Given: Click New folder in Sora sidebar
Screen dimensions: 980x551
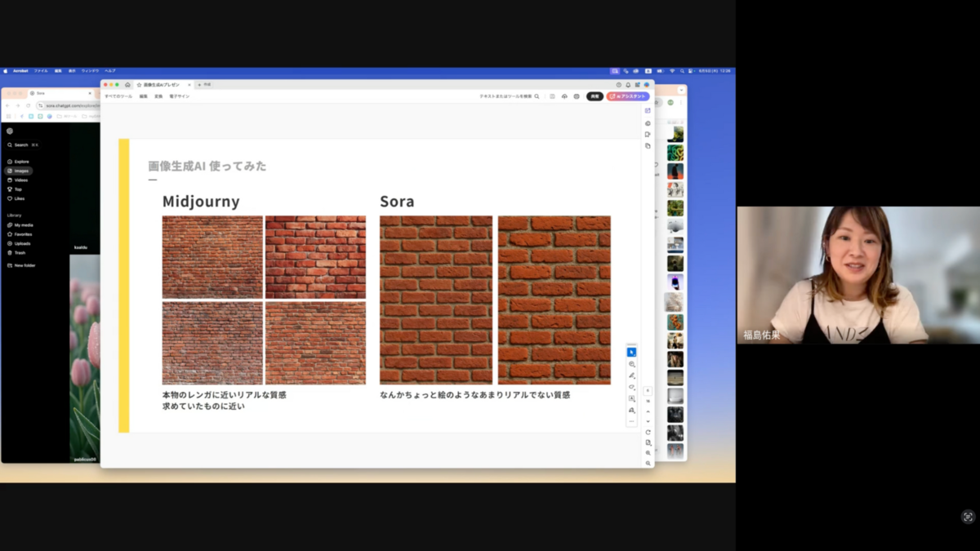Looking at the screenshot, I should pos(21,265).
